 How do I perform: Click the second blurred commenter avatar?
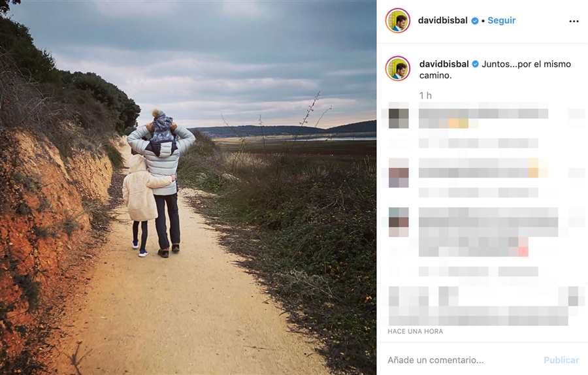399,172
